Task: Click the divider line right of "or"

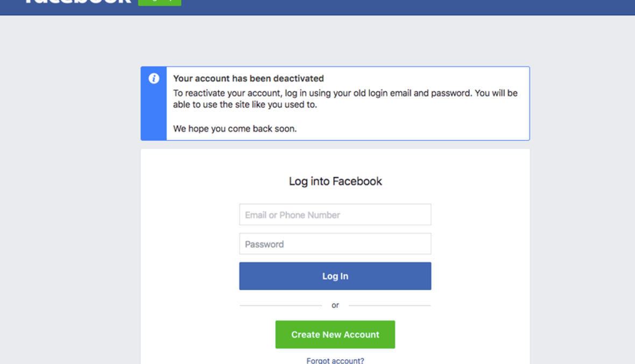Action: click(x=390, y=305)
